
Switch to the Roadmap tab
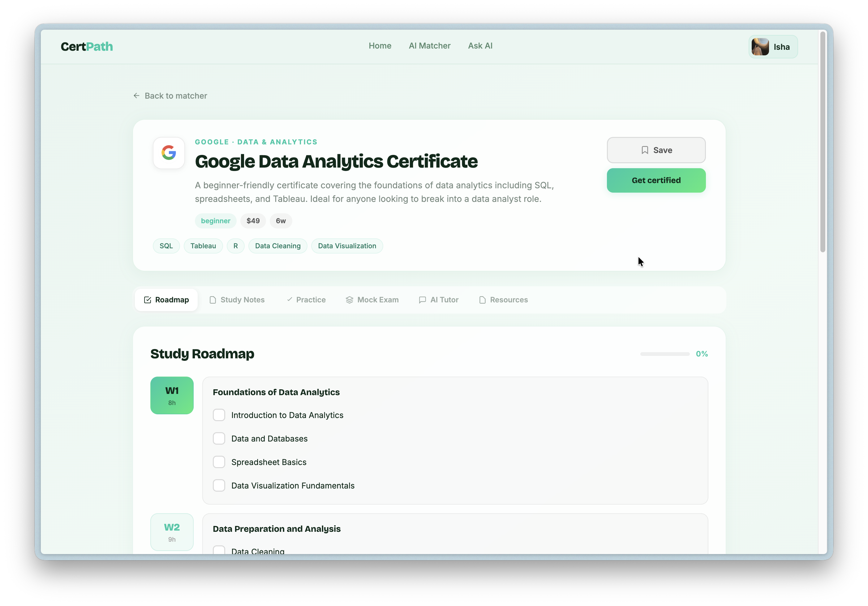(166, 300)
